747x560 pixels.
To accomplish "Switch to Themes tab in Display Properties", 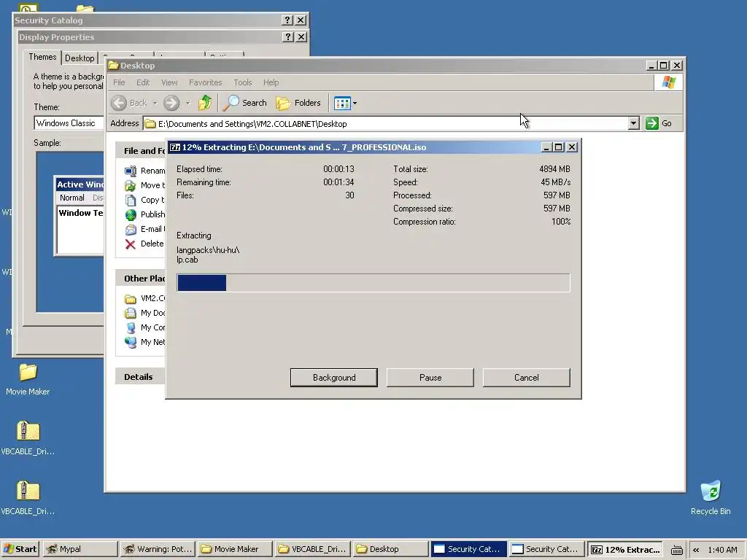I will pyautogui.click(x=42, y=57).
